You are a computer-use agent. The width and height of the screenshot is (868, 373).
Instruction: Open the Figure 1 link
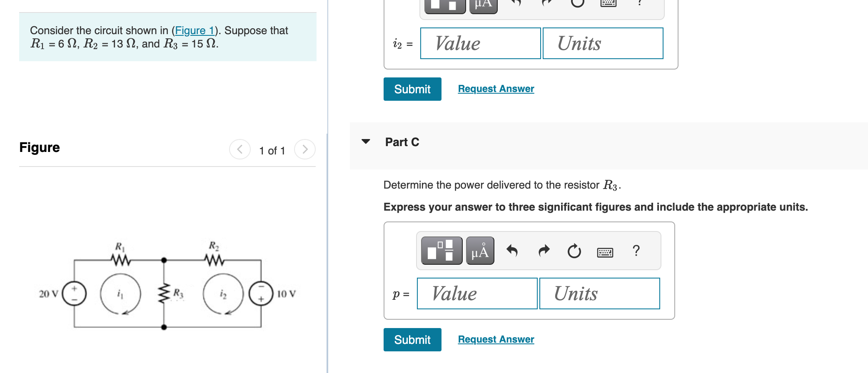(x=195, y=30)
